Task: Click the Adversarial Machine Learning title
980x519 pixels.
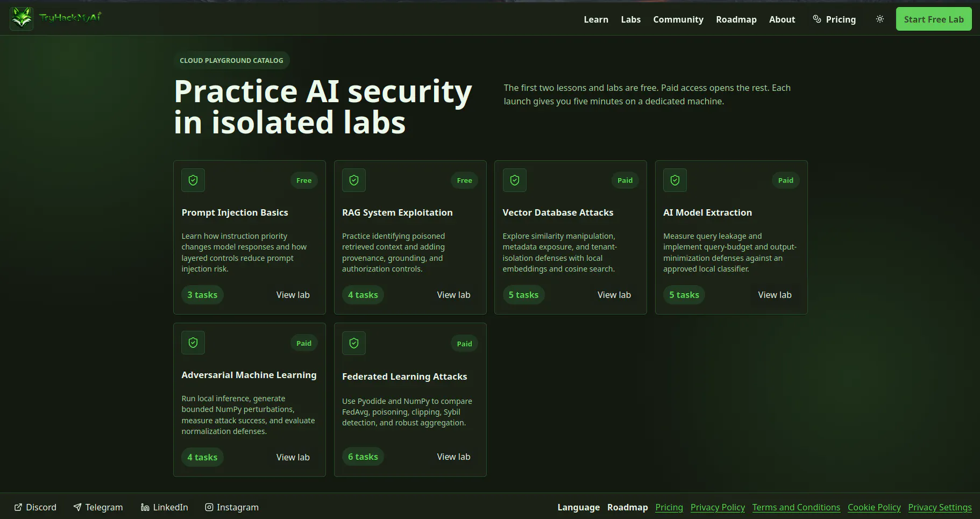Action: tap(249, 375)
